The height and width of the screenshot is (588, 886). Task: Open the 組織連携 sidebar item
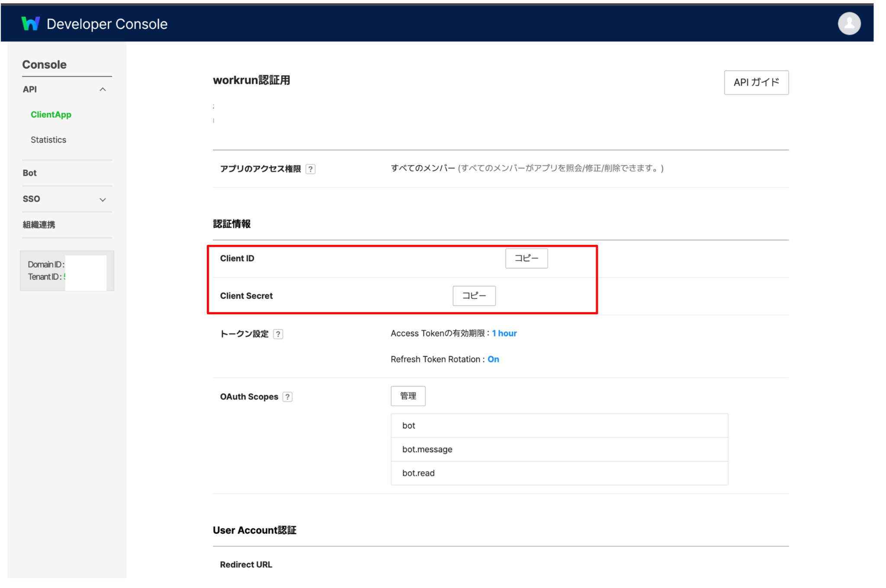point(39,225)
